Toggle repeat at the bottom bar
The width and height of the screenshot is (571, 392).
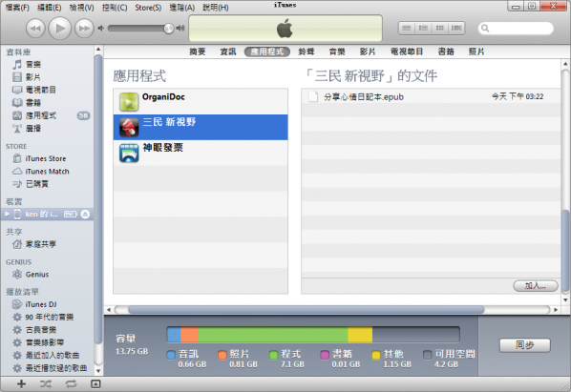(71, 383)
